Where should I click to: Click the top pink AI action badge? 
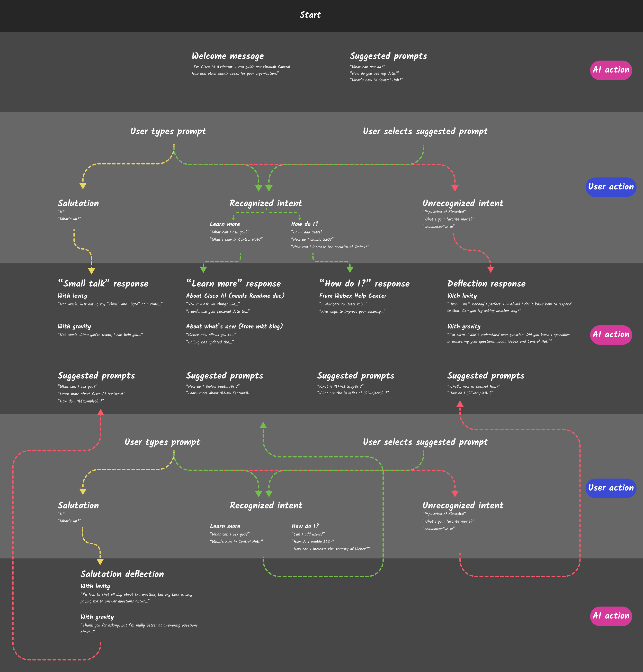click(611, 70)
